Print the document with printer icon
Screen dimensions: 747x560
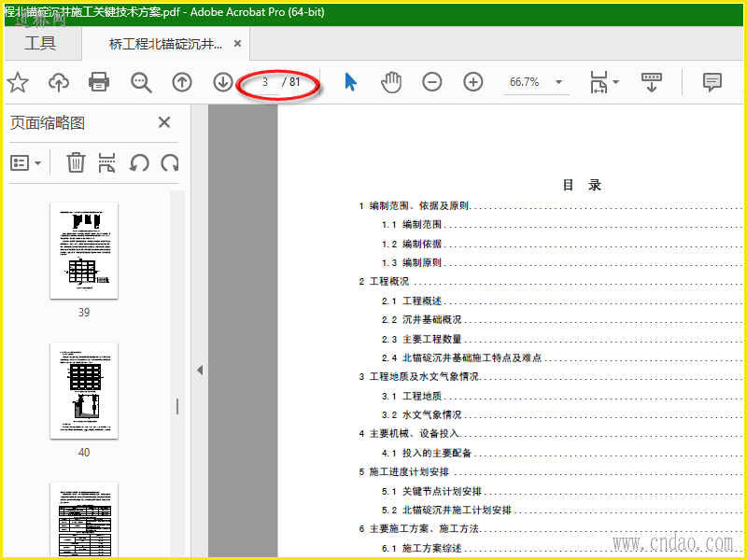(99, 82)
